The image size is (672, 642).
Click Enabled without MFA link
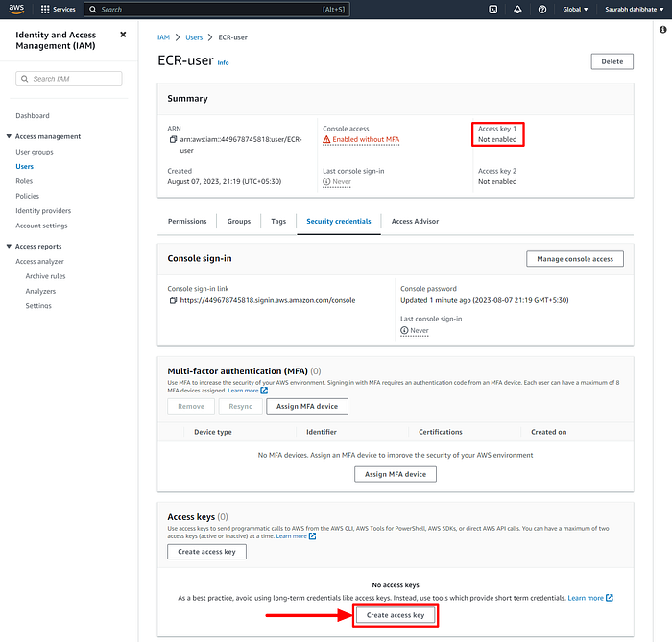coord(366,139)
